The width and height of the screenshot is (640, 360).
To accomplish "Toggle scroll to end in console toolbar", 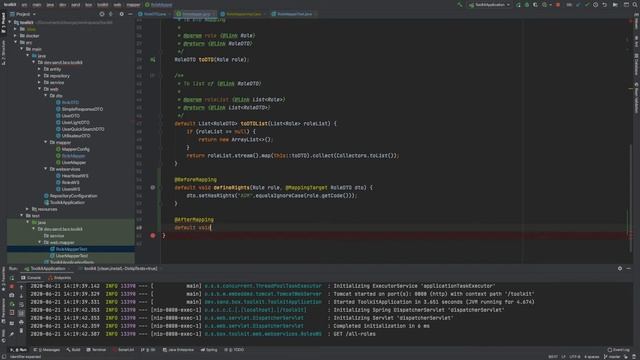I will pos(21,313).
